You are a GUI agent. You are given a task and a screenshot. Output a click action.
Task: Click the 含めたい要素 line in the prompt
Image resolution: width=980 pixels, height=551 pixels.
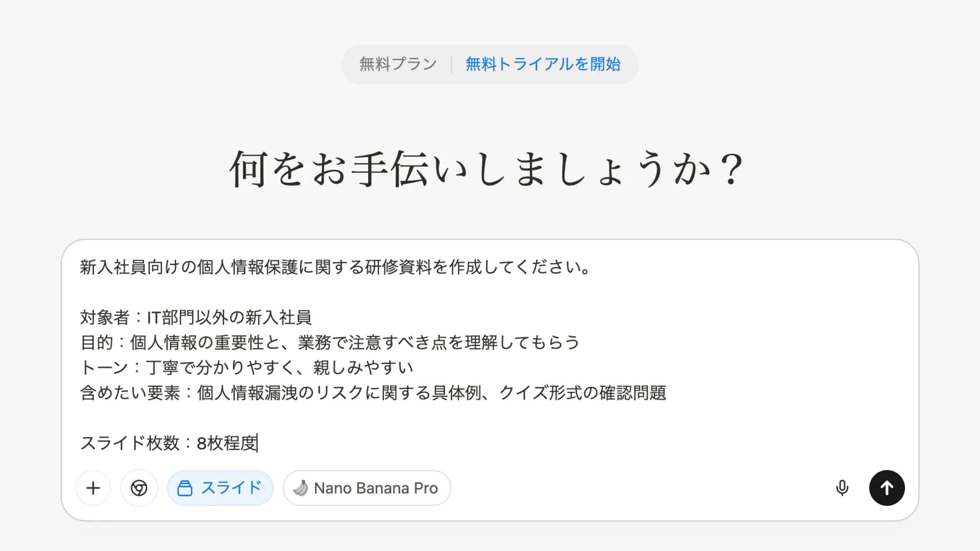[373, 393]
